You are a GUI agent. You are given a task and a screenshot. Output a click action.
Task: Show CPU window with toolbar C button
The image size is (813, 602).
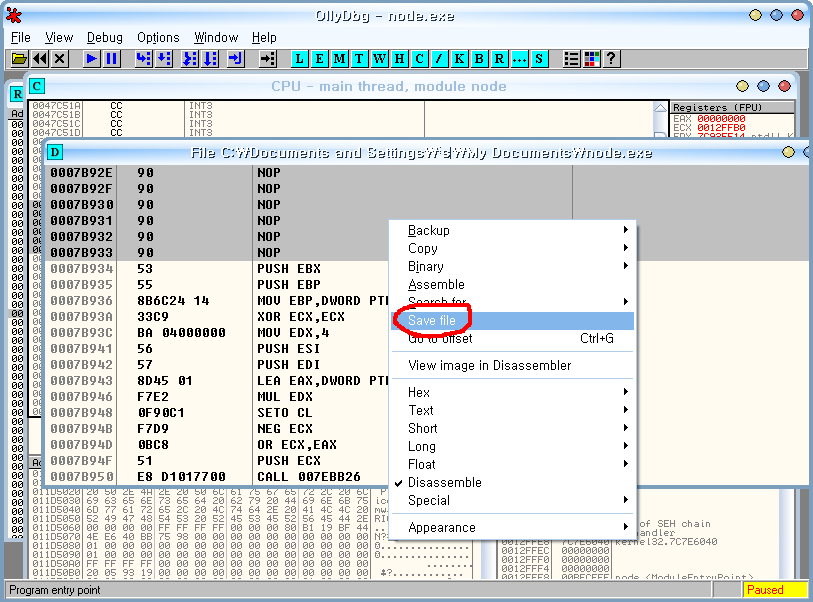pyautogui.click(x=419, y=59)
